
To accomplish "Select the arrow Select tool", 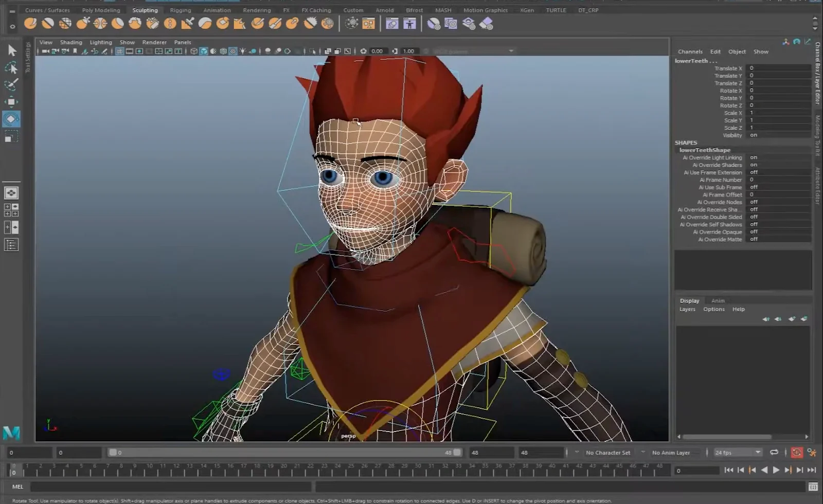I will click(x=12, y=50).
